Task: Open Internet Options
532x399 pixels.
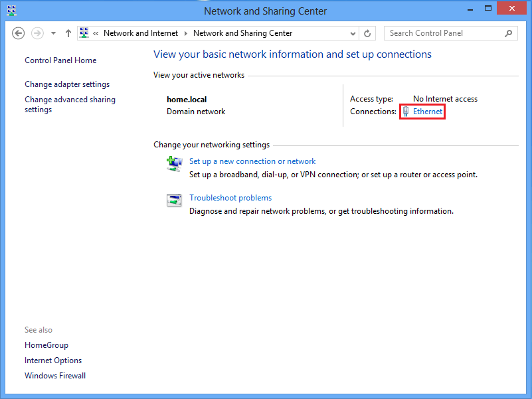Action: (53, 360)
